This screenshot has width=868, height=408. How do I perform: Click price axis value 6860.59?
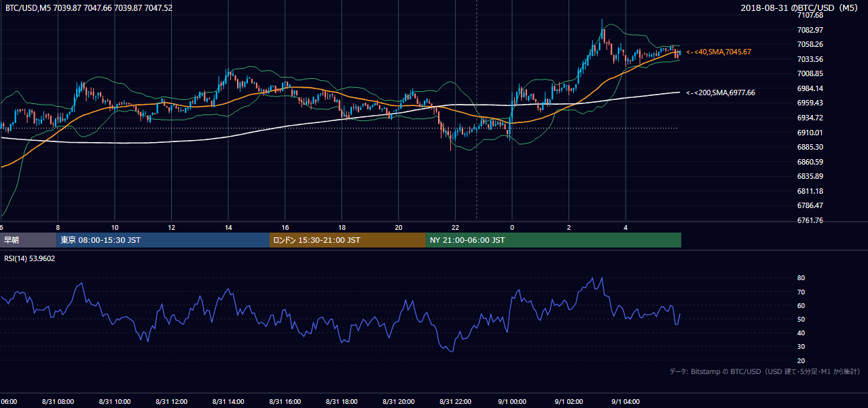tap(811, 162)
